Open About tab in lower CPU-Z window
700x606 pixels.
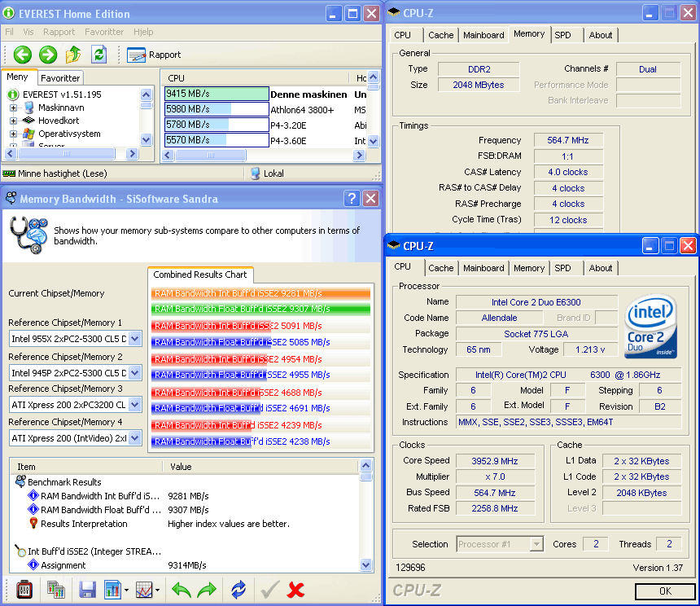[601, 268]
